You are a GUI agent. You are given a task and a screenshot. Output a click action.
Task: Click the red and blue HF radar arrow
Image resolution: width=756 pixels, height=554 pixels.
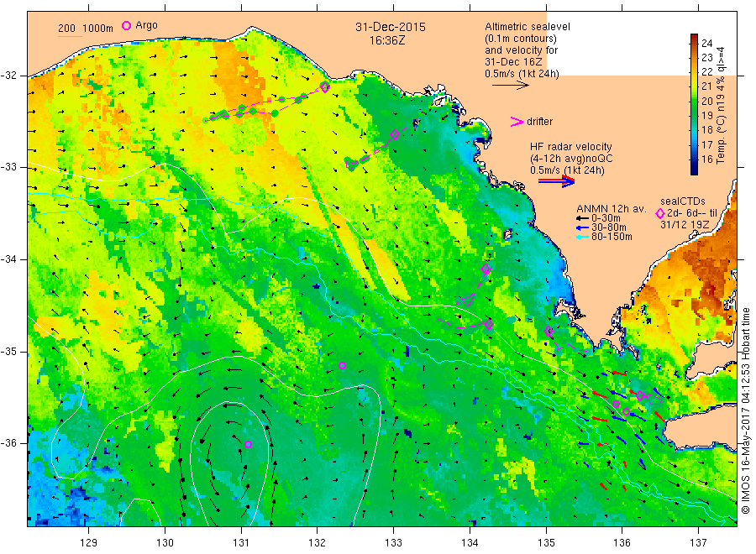click(x=557, y=181)
